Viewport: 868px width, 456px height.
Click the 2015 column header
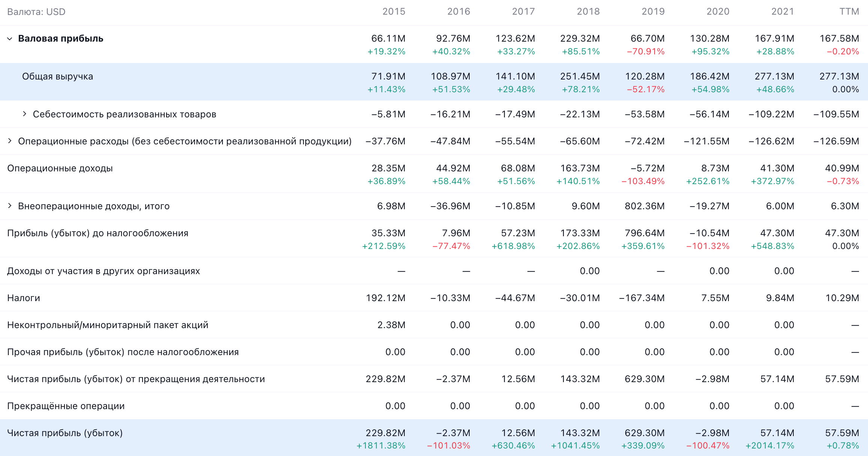[x=394, y=12]
